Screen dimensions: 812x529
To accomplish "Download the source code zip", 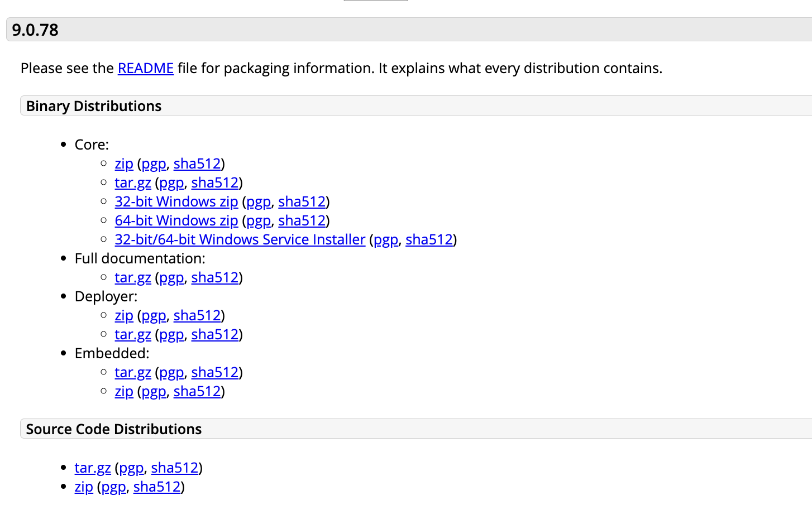I will coord(84,487).
